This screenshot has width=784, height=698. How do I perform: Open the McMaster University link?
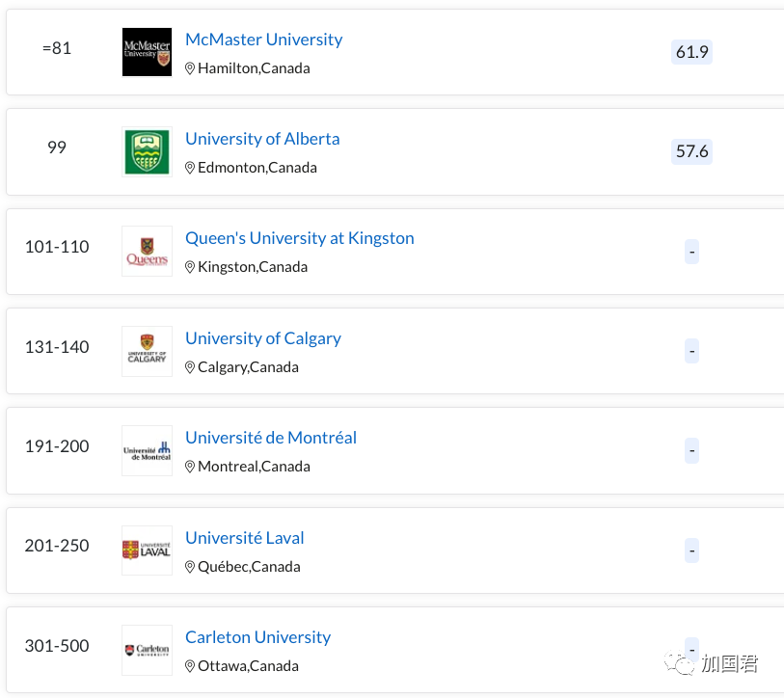tap(264, 40)
